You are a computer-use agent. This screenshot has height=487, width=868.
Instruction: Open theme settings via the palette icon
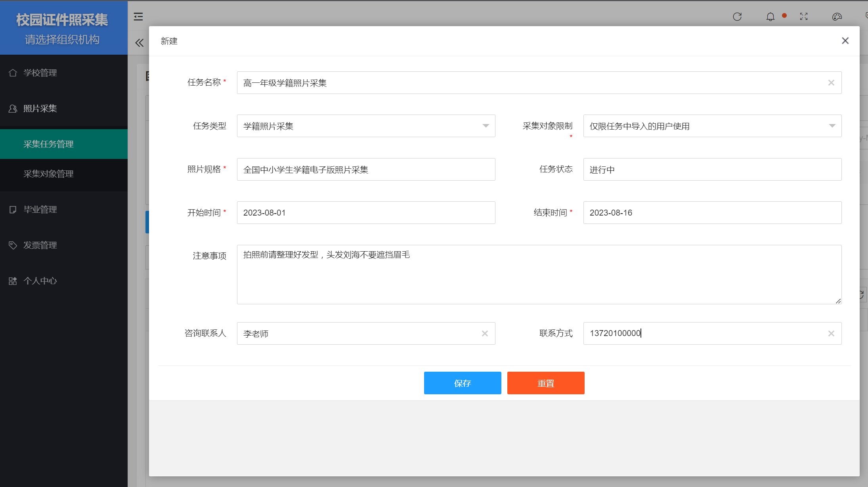pyautogui.click(x=837, y=16)
